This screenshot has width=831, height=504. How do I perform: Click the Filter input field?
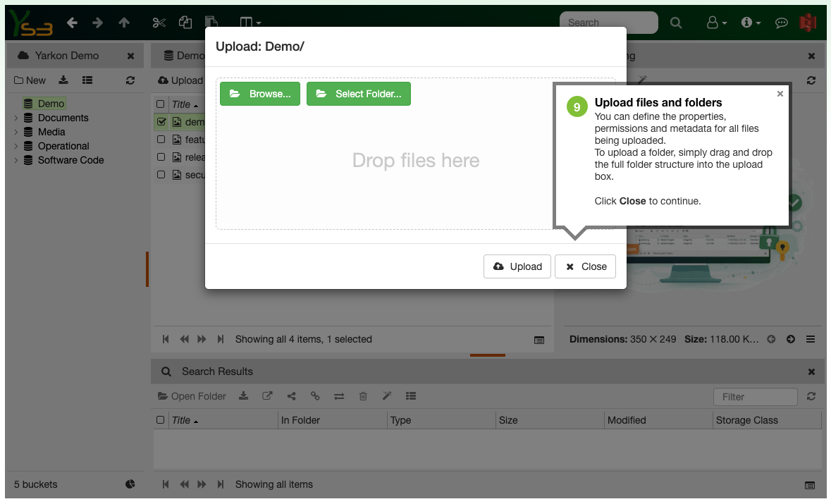(755, 396)
